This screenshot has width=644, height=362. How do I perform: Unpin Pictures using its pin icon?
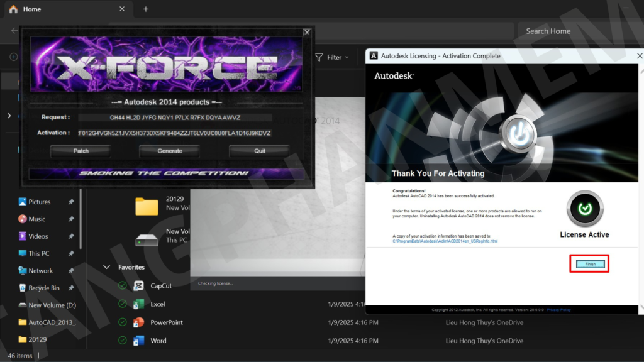[x=71, y=202]
